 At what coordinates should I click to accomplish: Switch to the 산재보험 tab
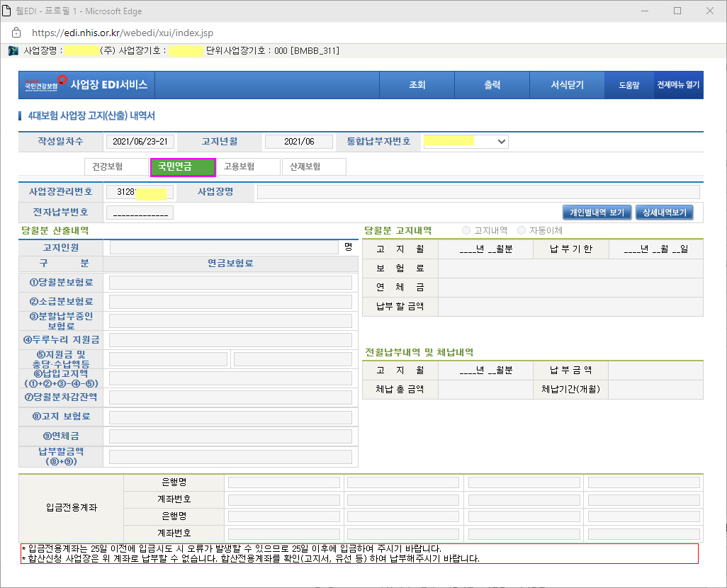315,166
